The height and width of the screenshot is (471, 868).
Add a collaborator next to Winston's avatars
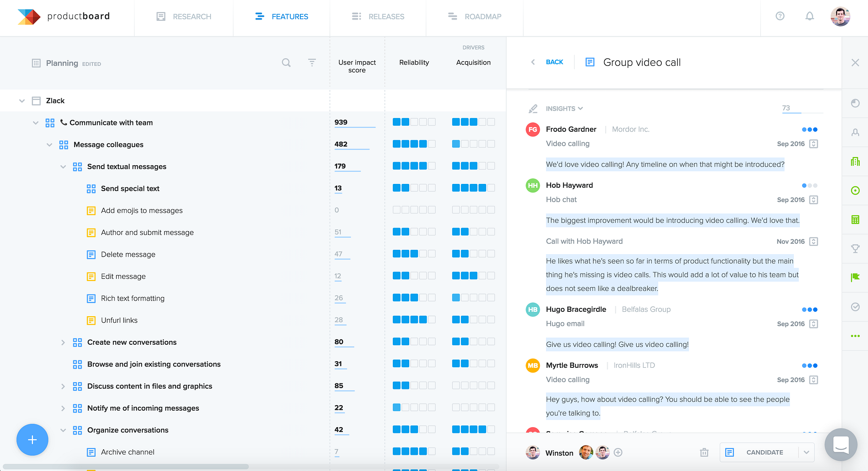point(618,452)
